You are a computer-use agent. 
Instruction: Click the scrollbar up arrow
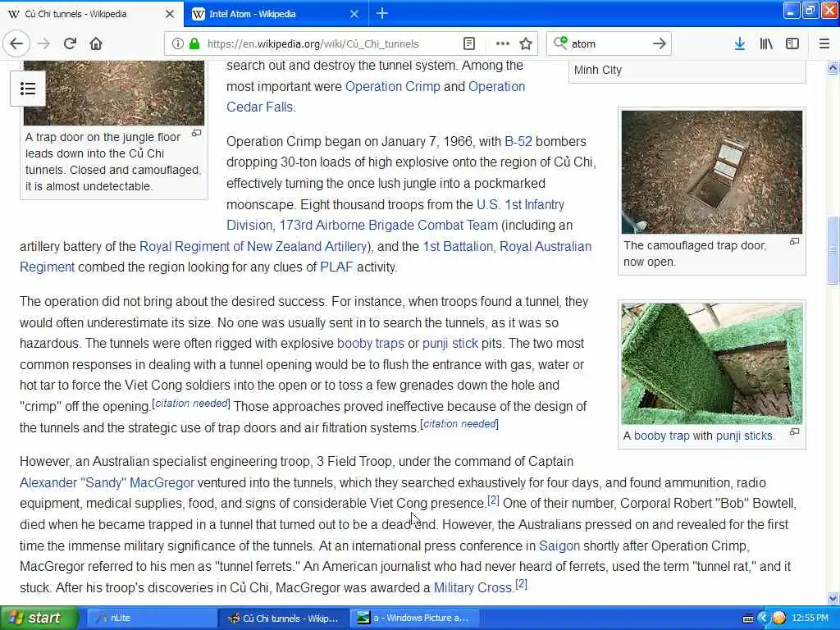[833, 67]
